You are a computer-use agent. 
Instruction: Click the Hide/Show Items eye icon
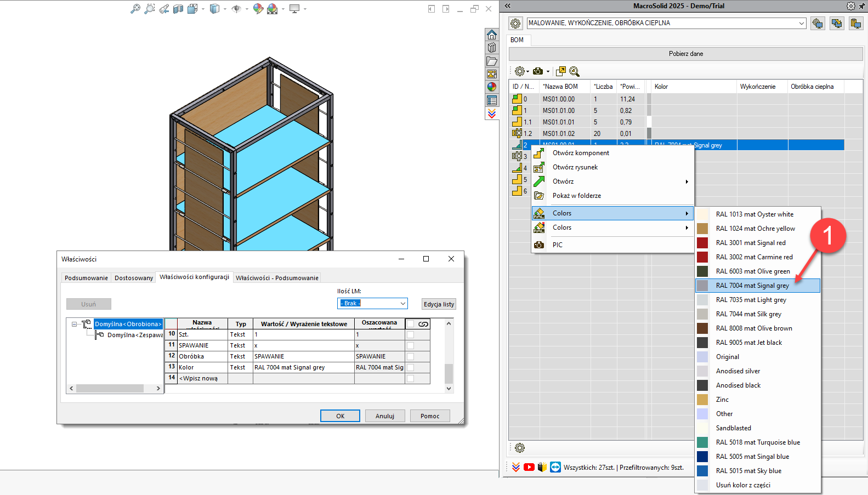tap(236, 9)
